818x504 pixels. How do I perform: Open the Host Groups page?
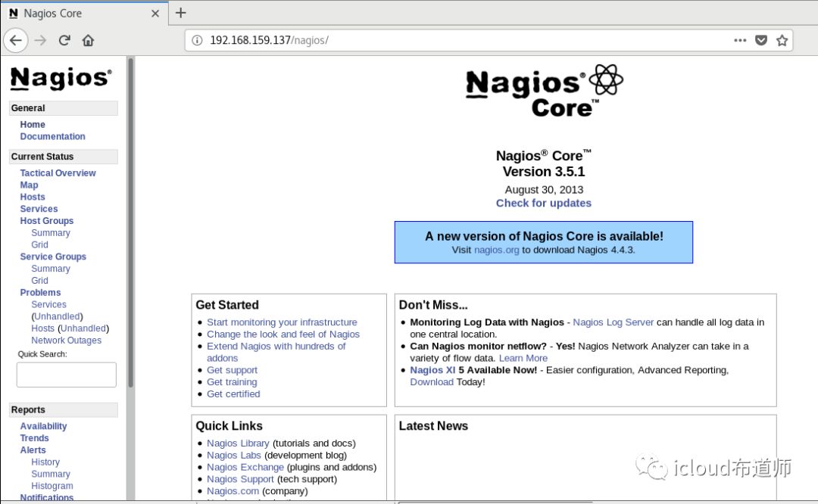click(46, 221)
